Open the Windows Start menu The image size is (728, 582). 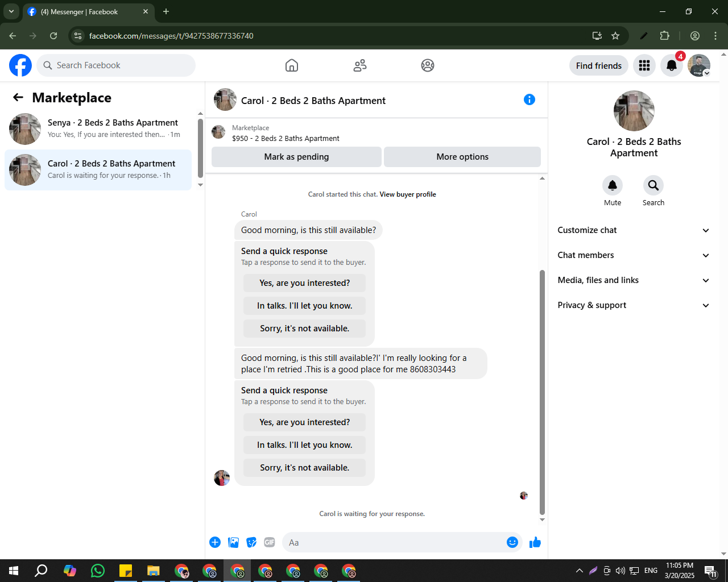pos(14,570)
